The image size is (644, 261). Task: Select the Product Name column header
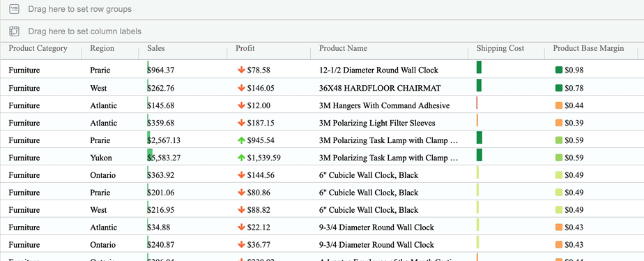(343, 48)
